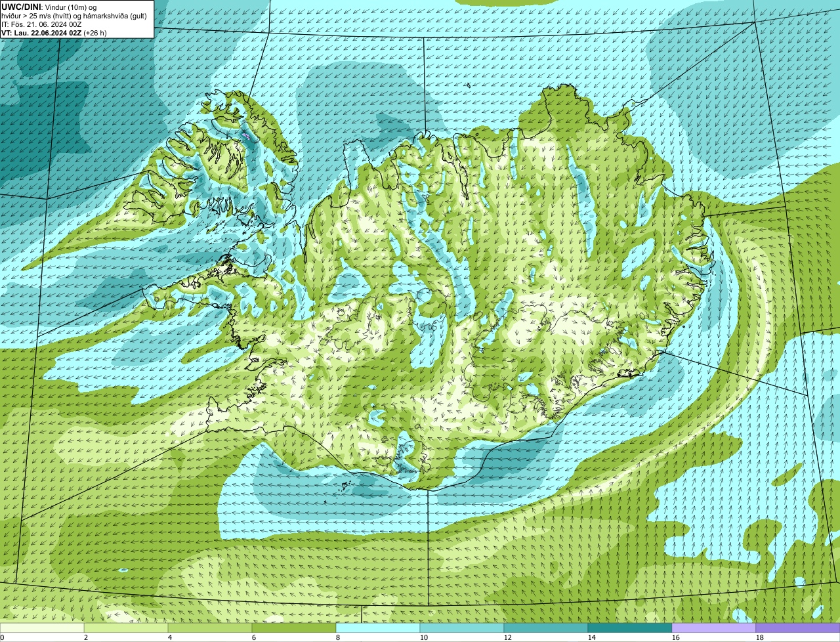
Task: Click the 'VT: Lau. 22.06.2024 02Z (+26 h)' line
Action: coord(54,32)
